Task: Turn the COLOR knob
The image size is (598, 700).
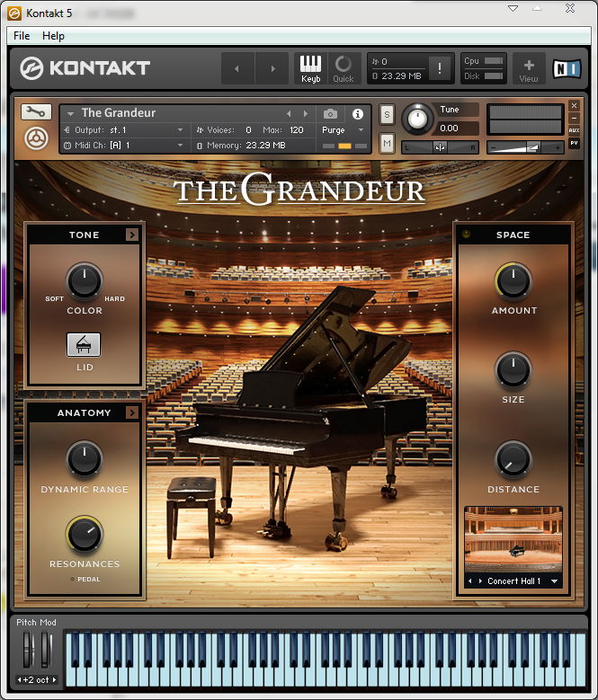Action: pyautogui.click(x=85, y=280)
